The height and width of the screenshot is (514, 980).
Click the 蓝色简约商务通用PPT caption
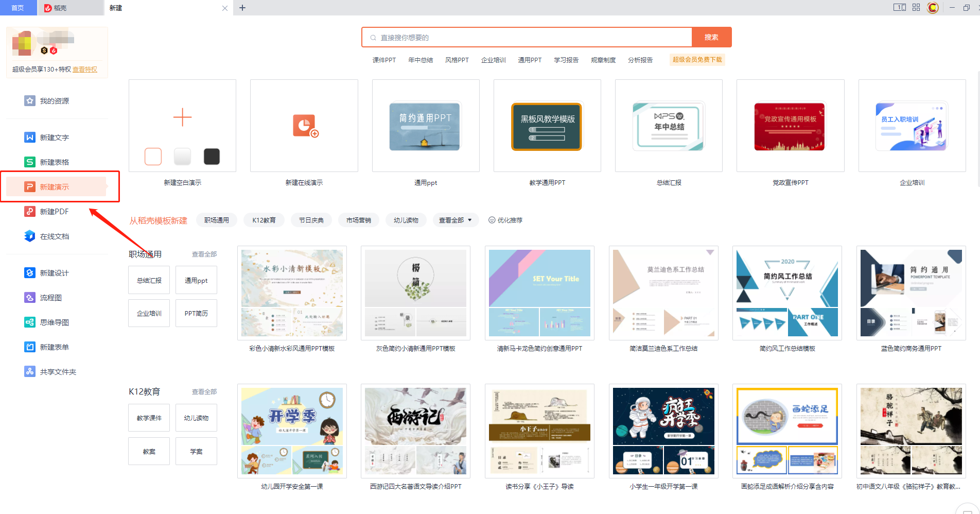tap(911, 349)
